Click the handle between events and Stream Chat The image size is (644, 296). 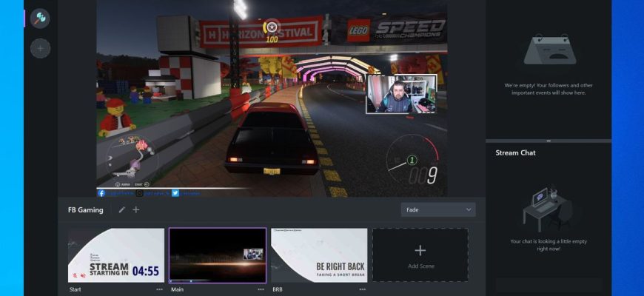(x=549, y=141)
